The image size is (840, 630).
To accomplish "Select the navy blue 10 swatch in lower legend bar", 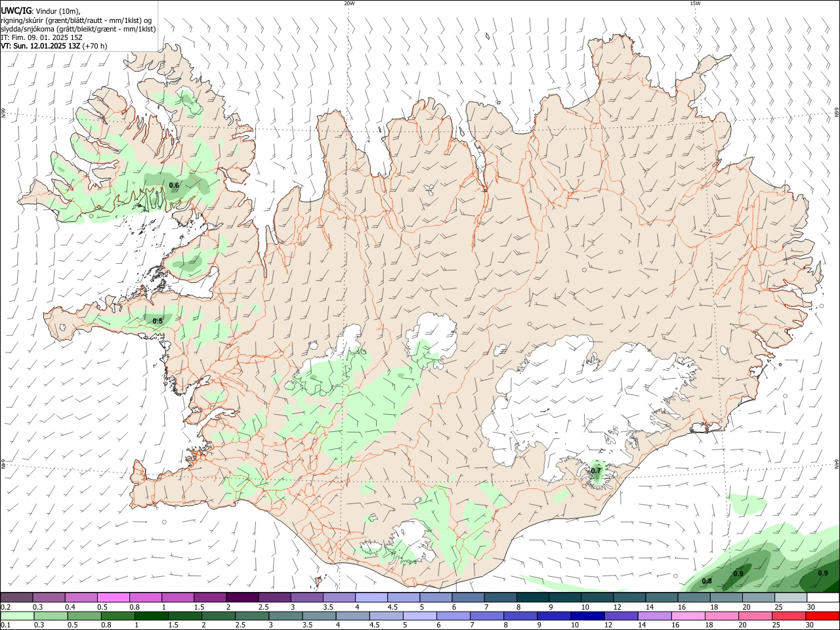I will point(587,616).
